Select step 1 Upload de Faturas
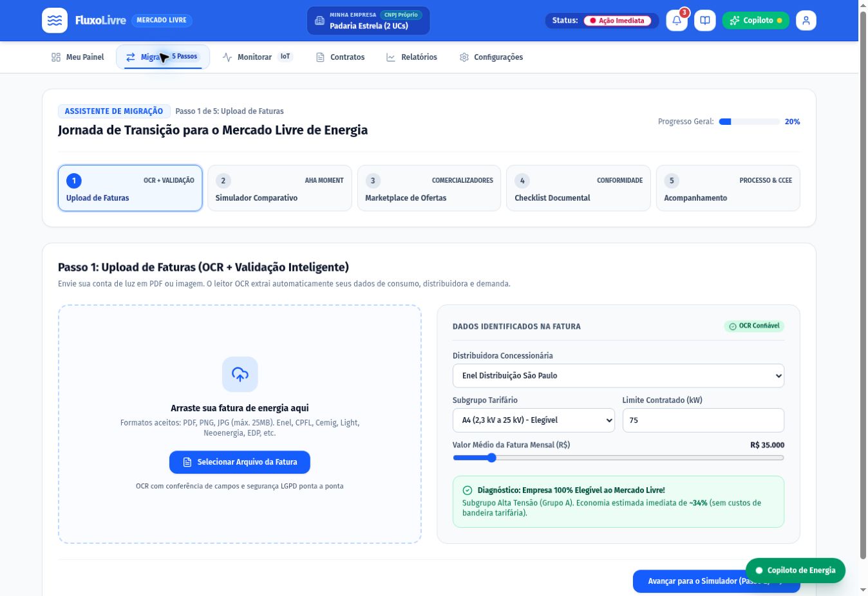 point(130,188)
